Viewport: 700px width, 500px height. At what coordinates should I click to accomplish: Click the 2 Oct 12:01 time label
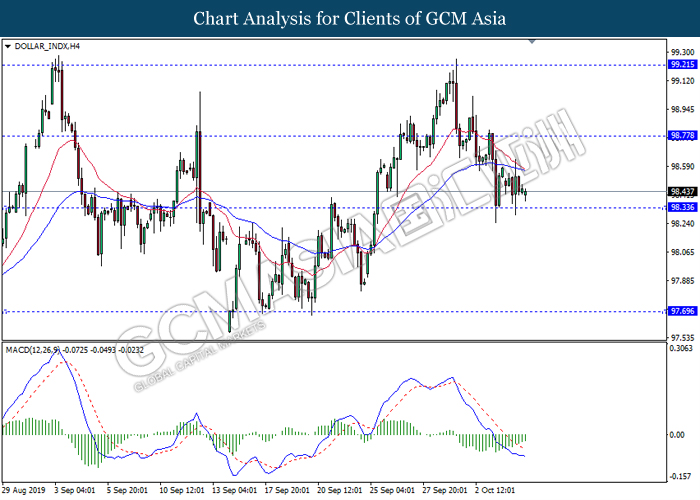pyautogui.click(x=495, y=490)
